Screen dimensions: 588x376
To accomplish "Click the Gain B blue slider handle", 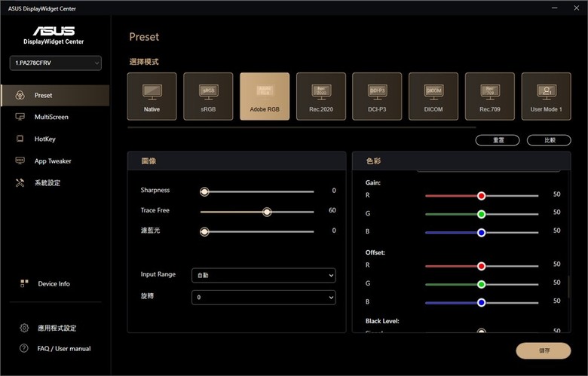I will (x=482, y=232).
